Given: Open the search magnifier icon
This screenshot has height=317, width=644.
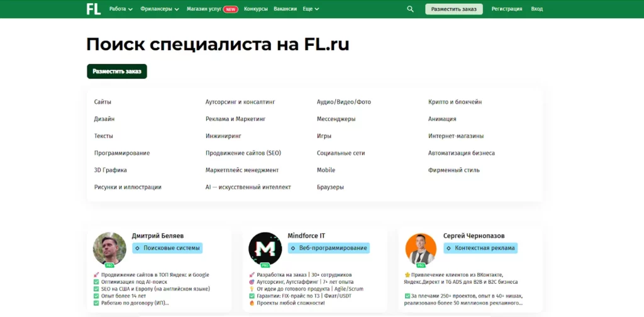Looking at the screenshot, I should [x=410, y=9].
